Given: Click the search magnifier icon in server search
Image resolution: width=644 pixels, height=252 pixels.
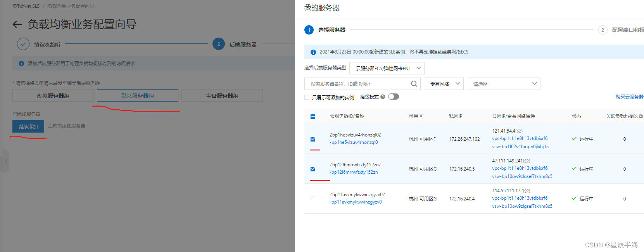Looking at the screenshot, I should tap(414, 84).
